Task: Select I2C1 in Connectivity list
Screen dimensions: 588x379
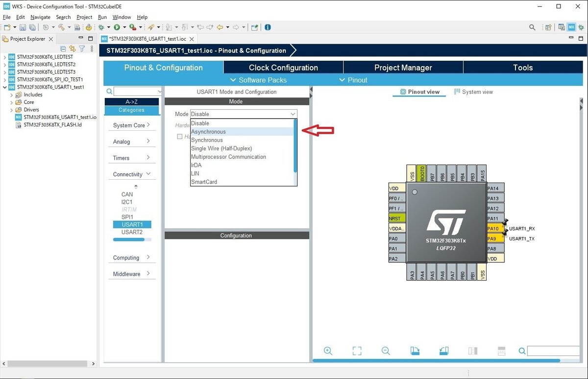Action: (127, 202)
